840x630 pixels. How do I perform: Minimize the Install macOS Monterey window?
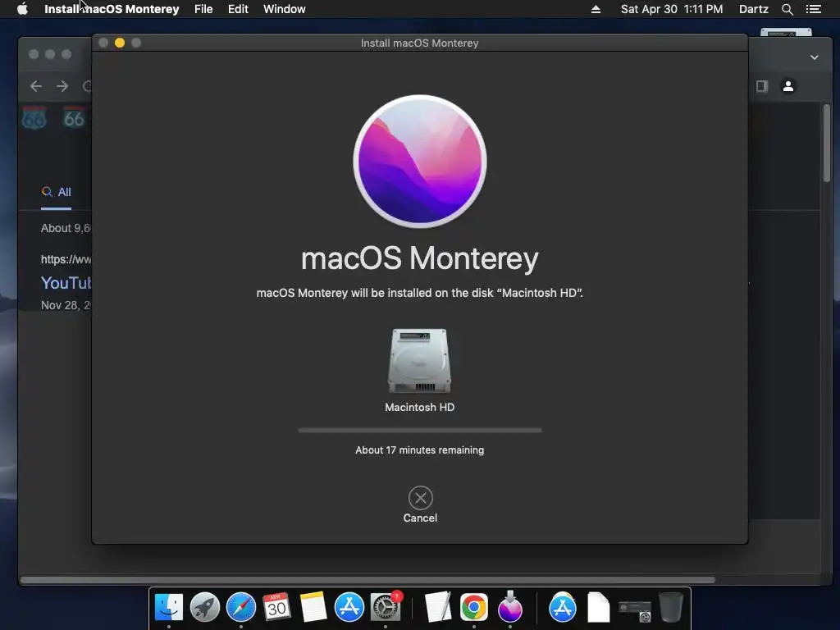120,43
